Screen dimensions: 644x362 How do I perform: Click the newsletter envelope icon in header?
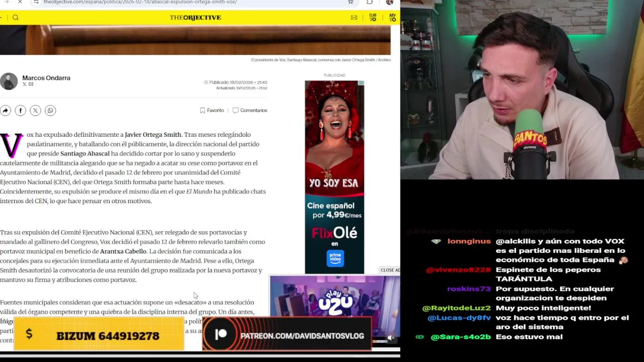tap(354, 18)
